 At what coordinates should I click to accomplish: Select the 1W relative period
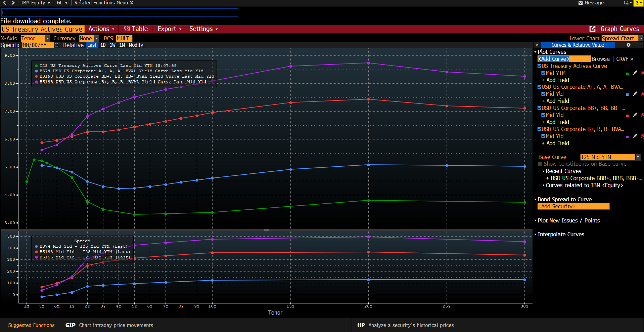112,45
